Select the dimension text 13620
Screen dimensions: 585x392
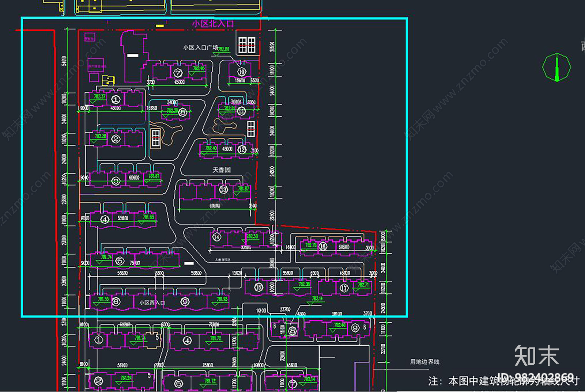pyautogui.click(x=237, y=273)
